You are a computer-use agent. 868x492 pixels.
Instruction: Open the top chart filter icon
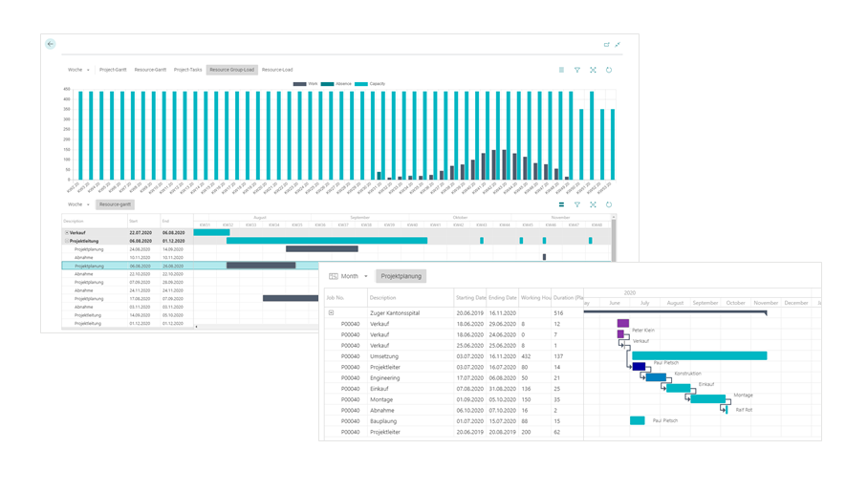[577, 70]
